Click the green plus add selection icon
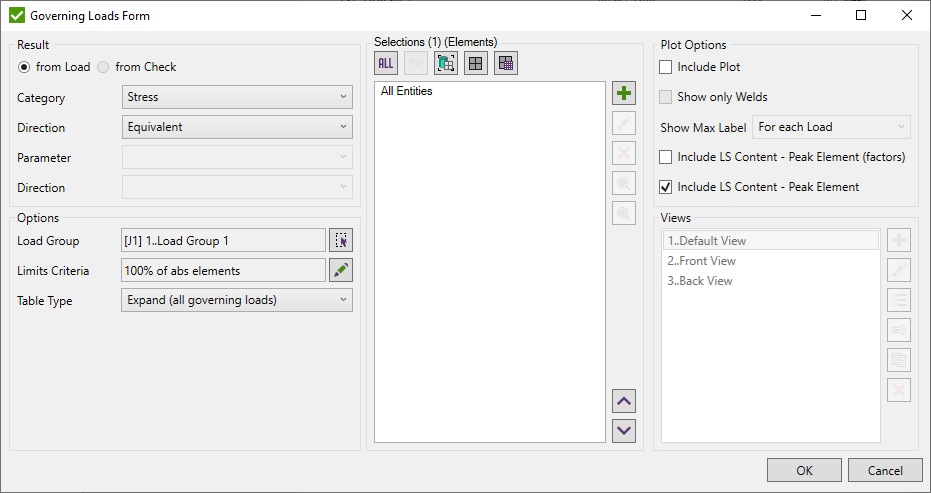This screenshot has height=493, width=931. 624,94
